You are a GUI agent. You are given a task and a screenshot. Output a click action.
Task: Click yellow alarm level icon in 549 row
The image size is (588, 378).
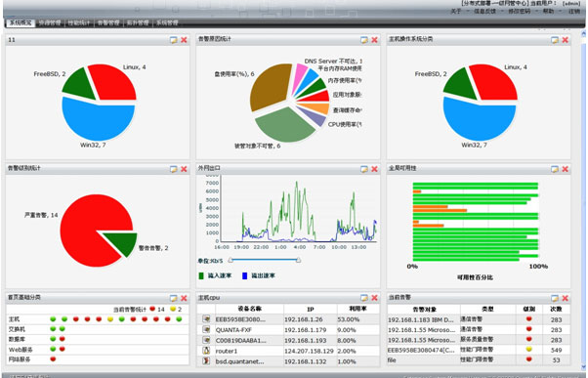click(x=528, y=349)
